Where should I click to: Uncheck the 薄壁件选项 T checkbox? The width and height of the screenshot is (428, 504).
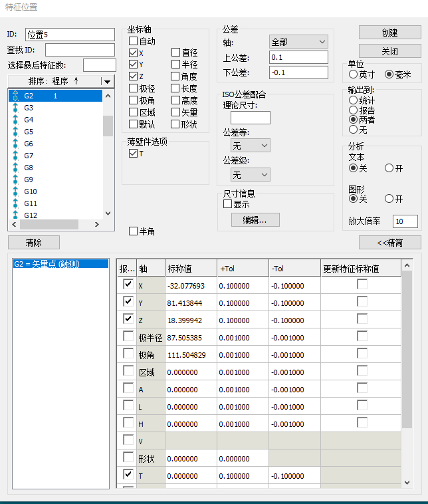tap(134, 154)
